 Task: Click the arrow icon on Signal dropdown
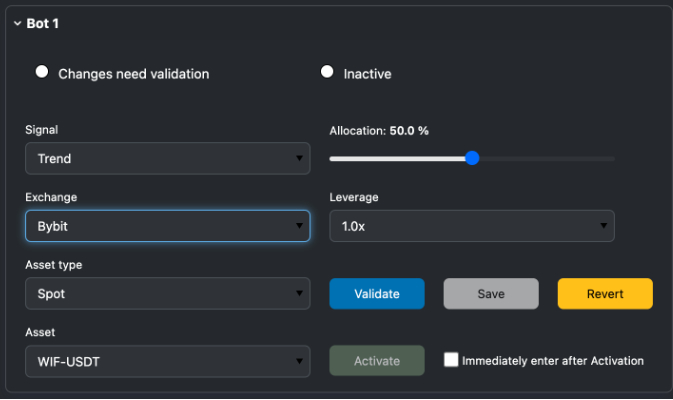[299, 158]
